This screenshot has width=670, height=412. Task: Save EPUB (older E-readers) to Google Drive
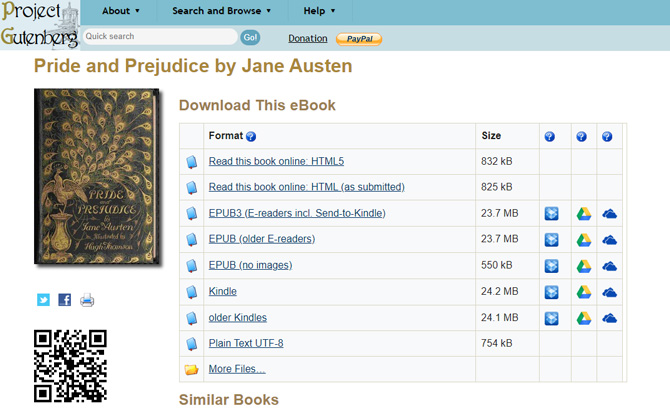pyautogui.click(x=584, y=240)
